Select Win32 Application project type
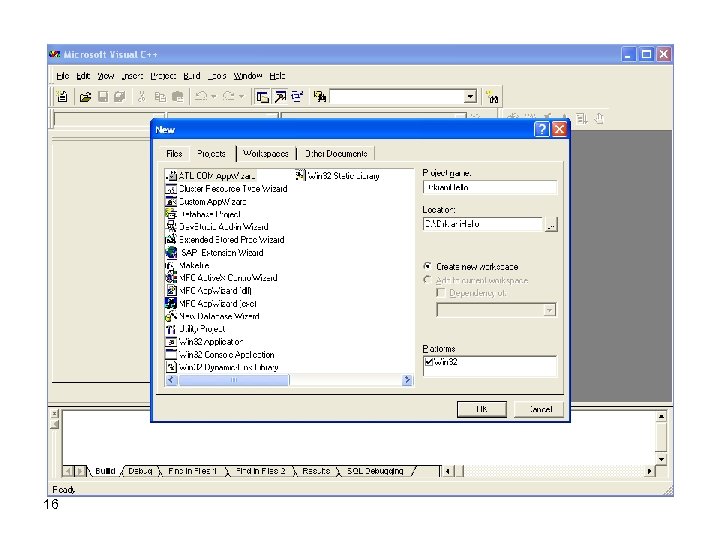Viewport: 720px width, 540px height. click(204, 342)
